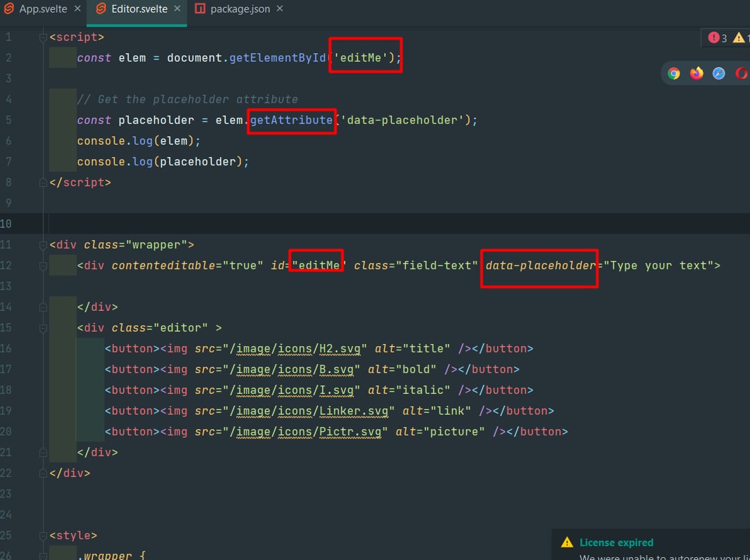Fold the closing wrapper marker at line 22
750x560 pixels.
point(42,473)
